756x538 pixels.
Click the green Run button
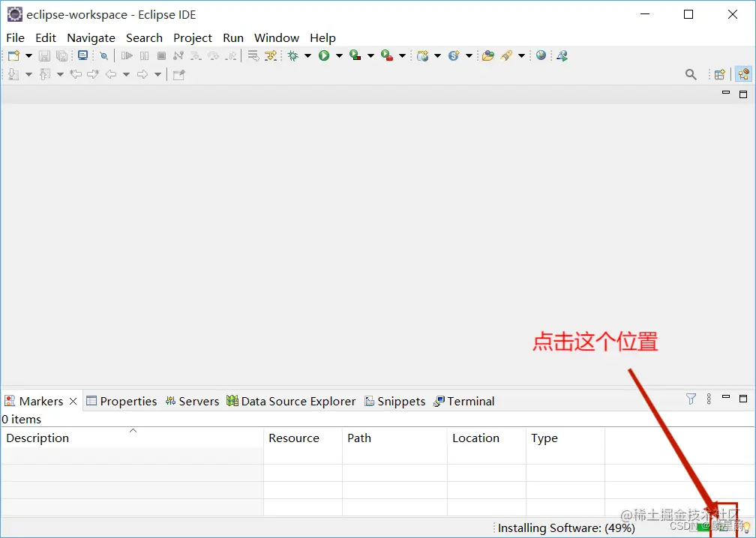click(x=324, y=56)
